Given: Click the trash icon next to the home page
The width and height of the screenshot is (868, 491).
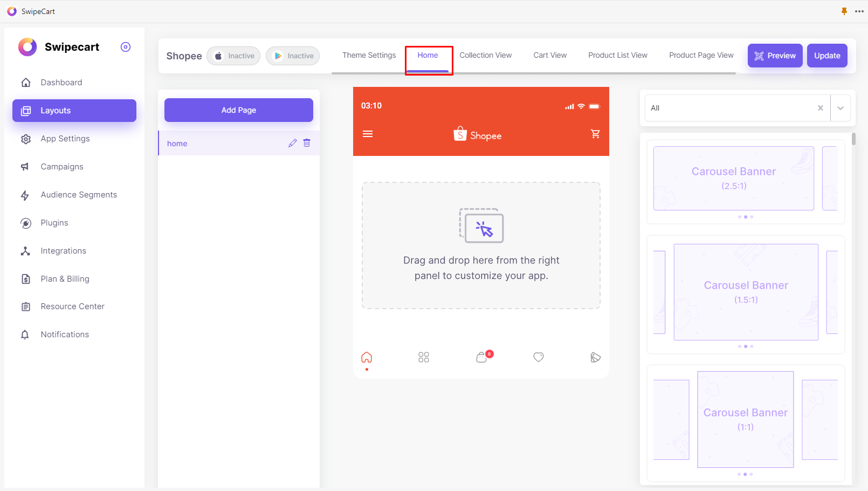Looking at the screenshot, I should click(x=307, y=143).
